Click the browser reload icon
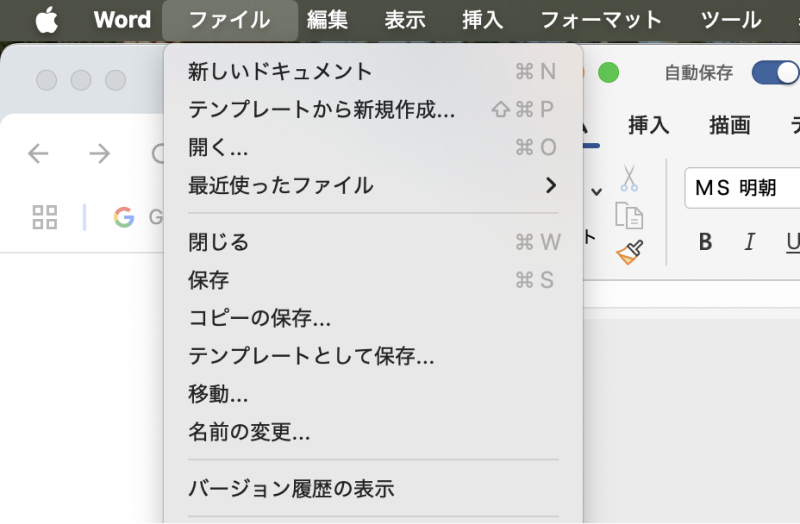The width and height of the screenshot is (800, 524). [x=159, y=153]
